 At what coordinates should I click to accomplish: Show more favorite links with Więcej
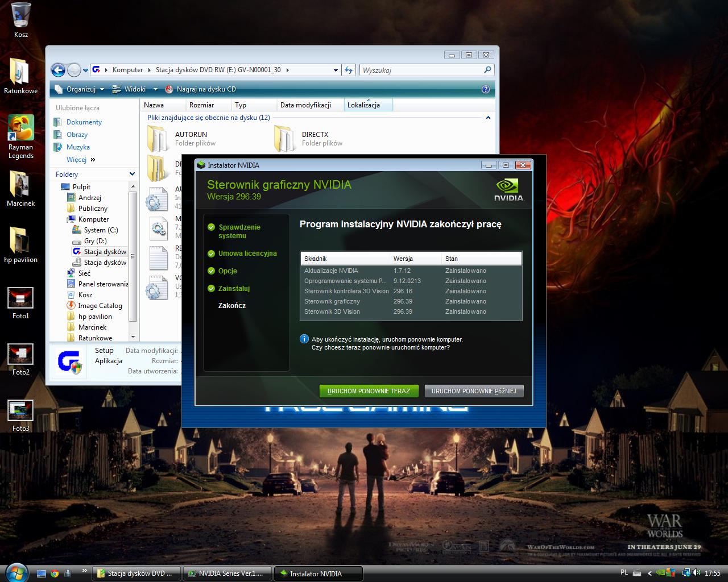(81, 160)
